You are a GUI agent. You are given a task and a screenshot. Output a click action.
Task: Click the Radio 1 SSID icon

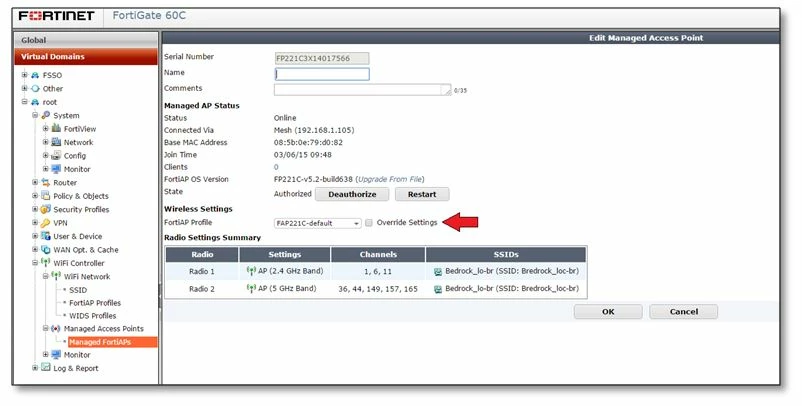pyautogui.click(x=438, y=272)
